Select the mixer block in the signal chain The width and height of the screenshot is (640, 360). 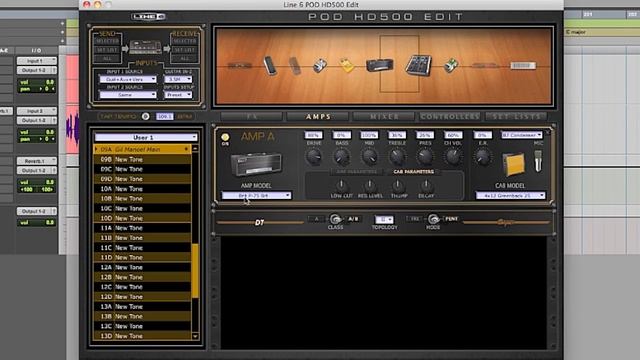coord(418,65)
